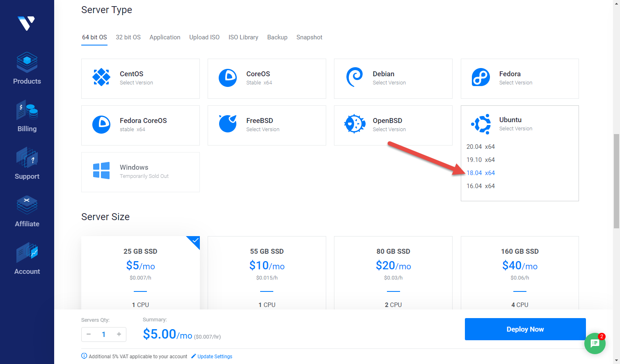The height and width of the screenshot is (364, 620).
Task: Select the 80 GB SSD $20/mo plan
Action: click(x=393, y=273)
